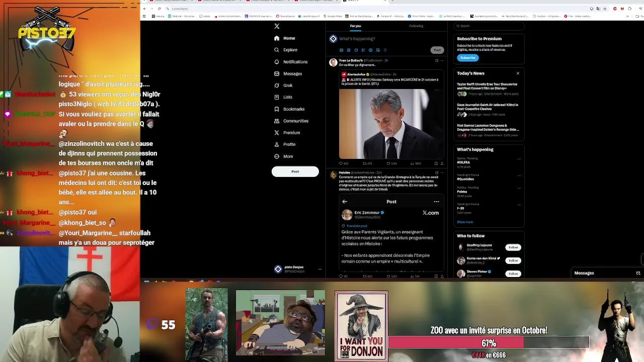Click Grok icon on Yvan Le Bolloc'h post
Screen dimensions: 644x362
[437, 61]
